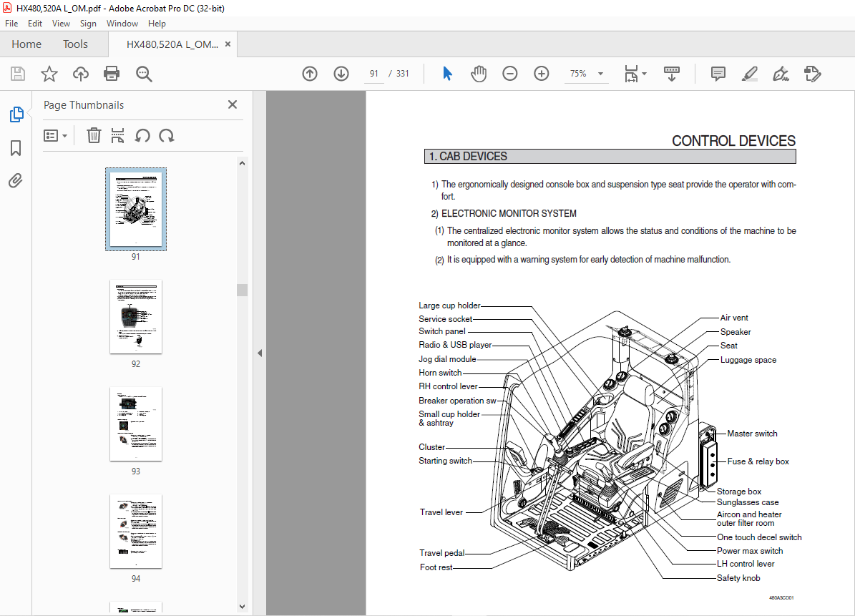Open the thumbnail options dropdown menu
This screenshot has width=855, height=616.
pos(55,135)
